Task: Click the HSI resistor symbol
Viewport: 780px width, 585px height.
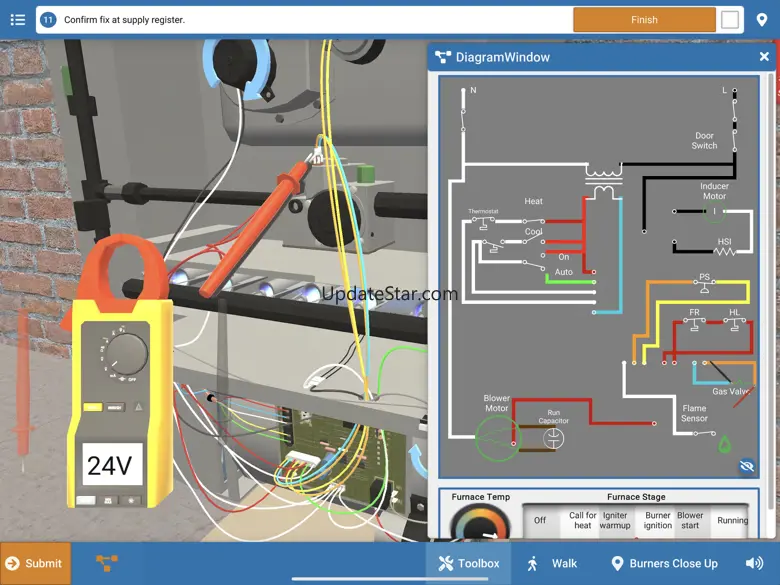Action: pos(725,251)
